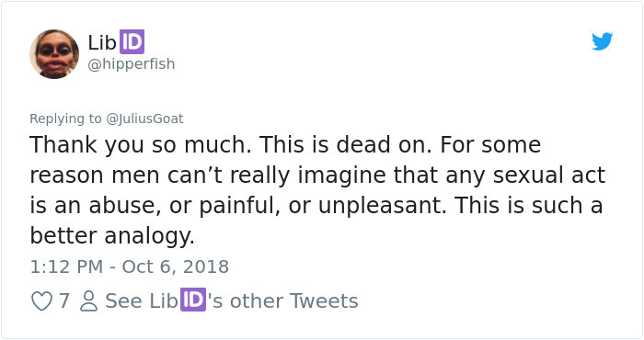Open the Lib display name profile
This screenshot has height=340, width=644.
point(102,42)
